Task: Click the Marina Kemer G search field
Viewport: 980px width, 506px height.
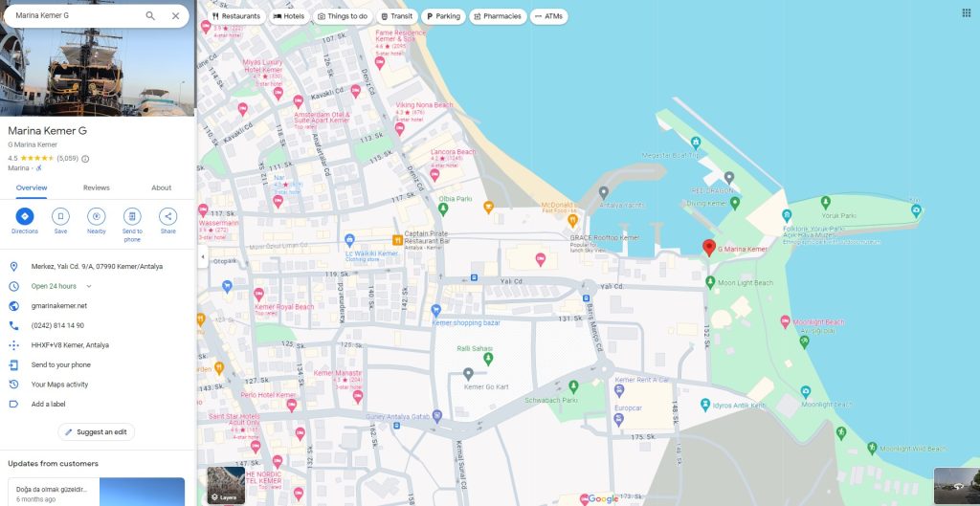Action: pos(77,16)
